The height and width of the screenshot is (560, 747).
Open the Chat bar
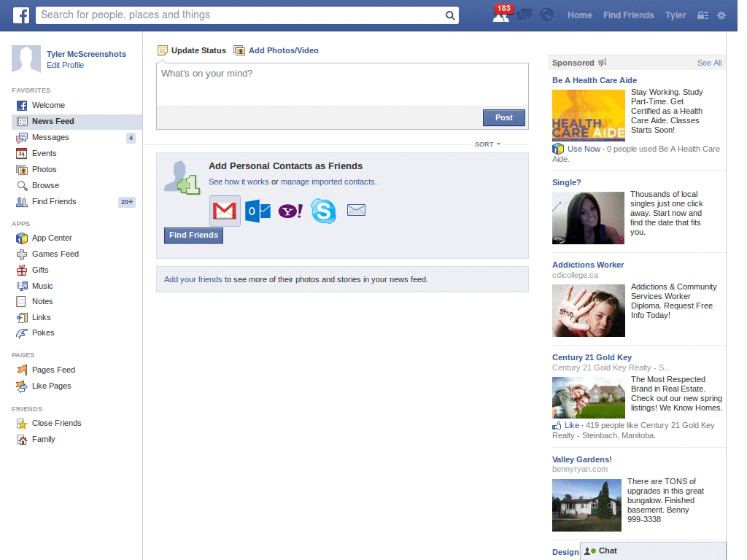coord(653,551)
